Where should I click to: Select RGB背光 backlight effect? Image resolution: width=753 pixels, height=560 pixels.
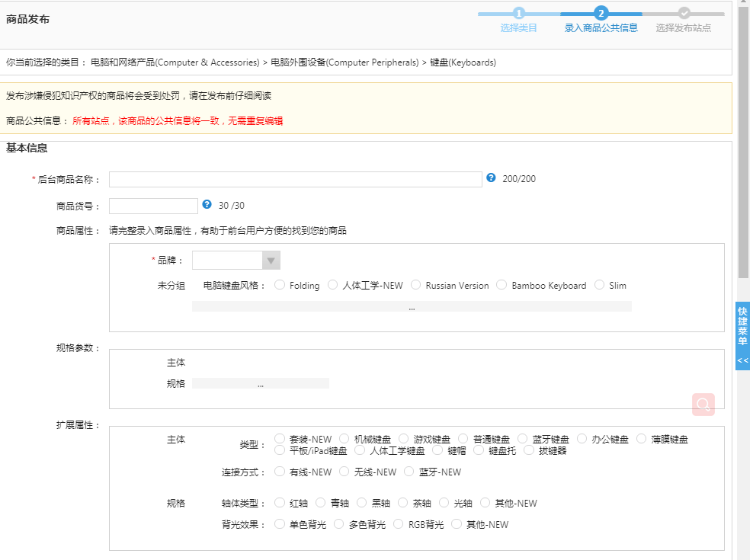pyautogui.click(x=398, y=524)
